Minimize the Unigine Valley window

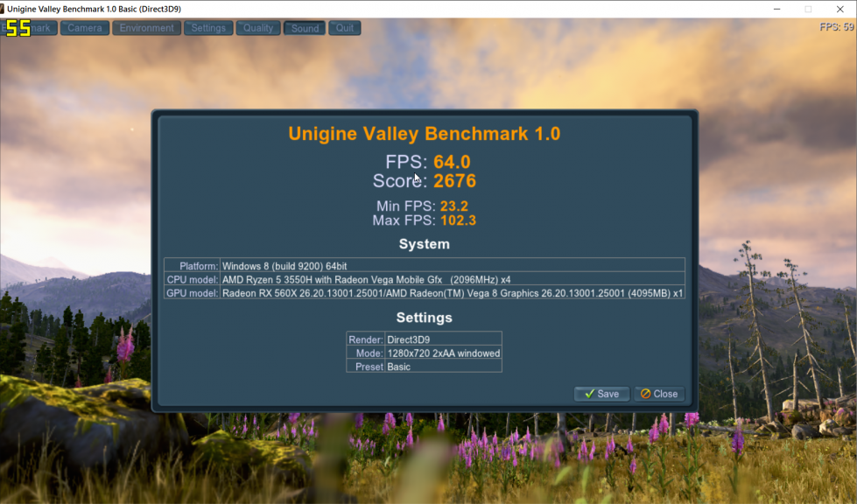[776, 9]
